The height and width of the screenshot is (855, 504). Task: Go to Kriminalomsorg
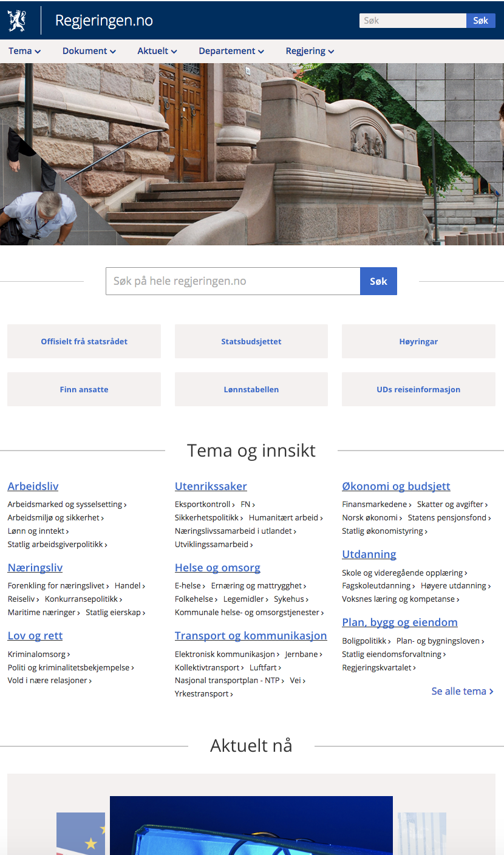coord(39,654)
